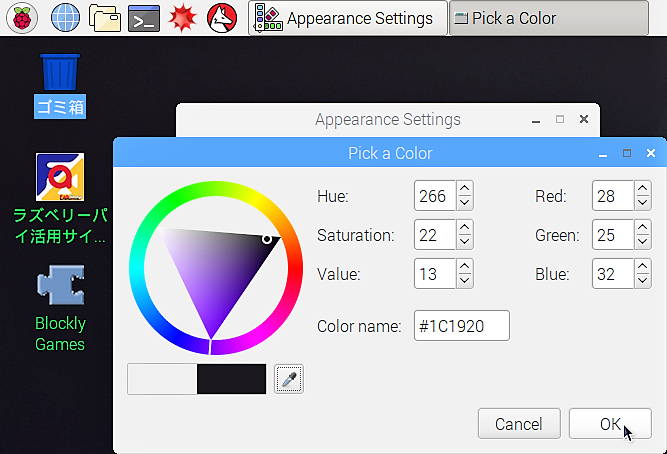Switch to the Appearance Settings taskbar window
The image size is (667, 454).
348,18
